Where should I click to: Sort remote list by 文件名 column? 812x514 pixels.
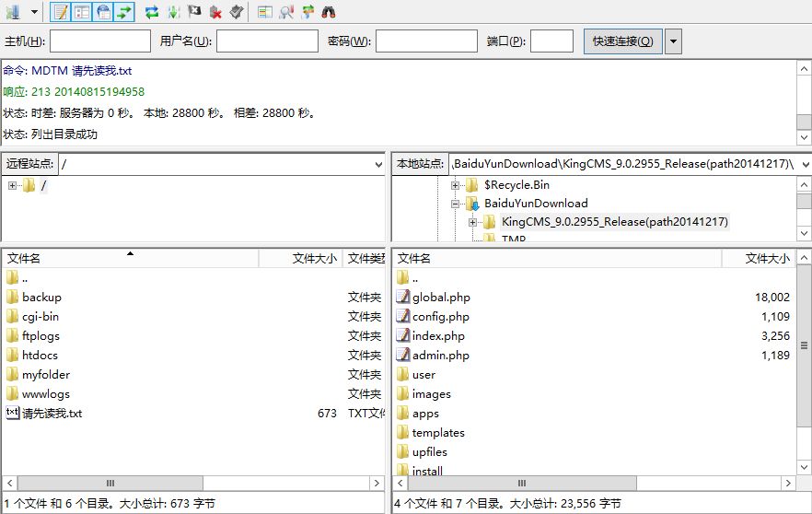point(130,258)
